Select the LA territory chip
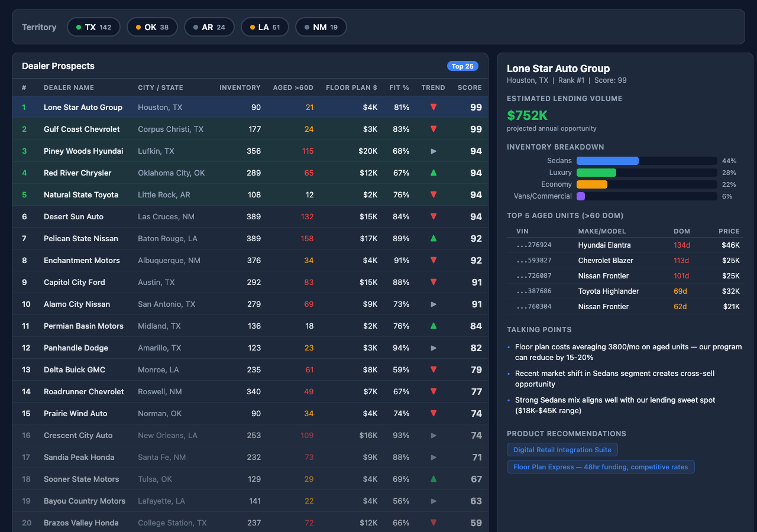Screen dimensions: 757x532 tap(264, 27)
